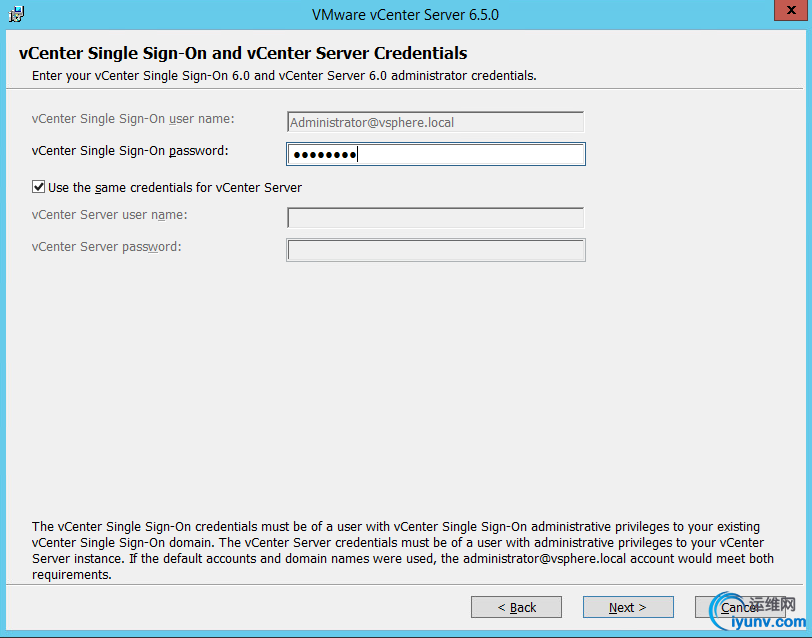The width and height of the screenshot is (812, 638).
Task: Click the 'vCenter Single Sign-On password' label
Action: point(130,151)
